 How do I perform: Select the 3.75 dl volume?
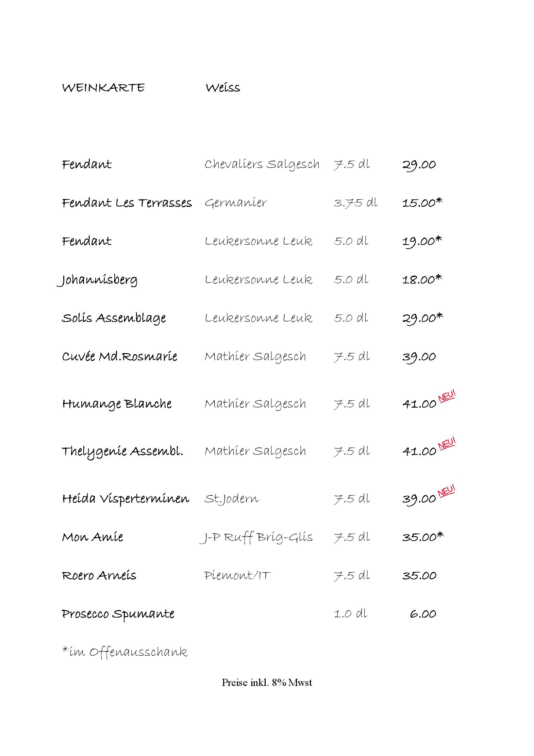(x=356, y=203)
